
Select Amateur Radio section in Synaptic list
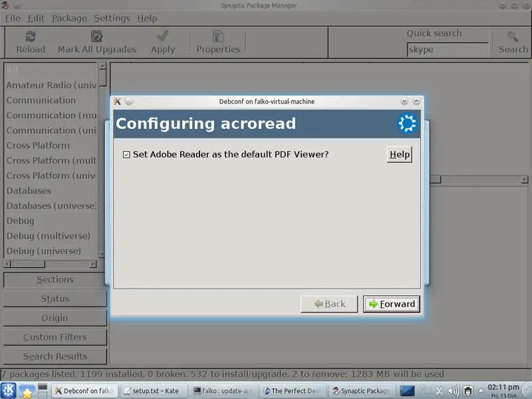pos(51,85)
